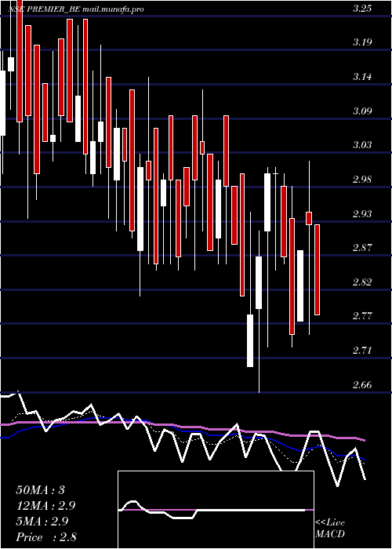This screenshot has height=549, width=392.
Task: Click the 3.19 price axis label
Action: point(362,42)
